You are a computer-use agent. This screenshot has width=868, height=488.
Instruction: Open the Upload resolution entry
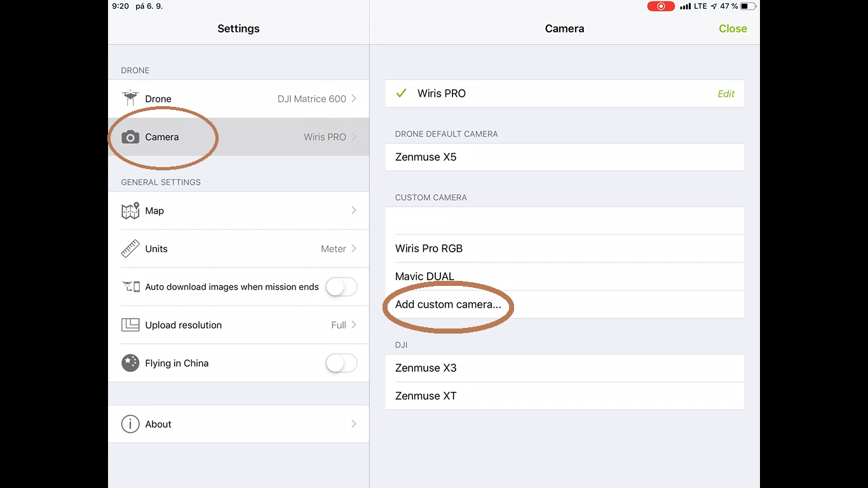point(238,325)
